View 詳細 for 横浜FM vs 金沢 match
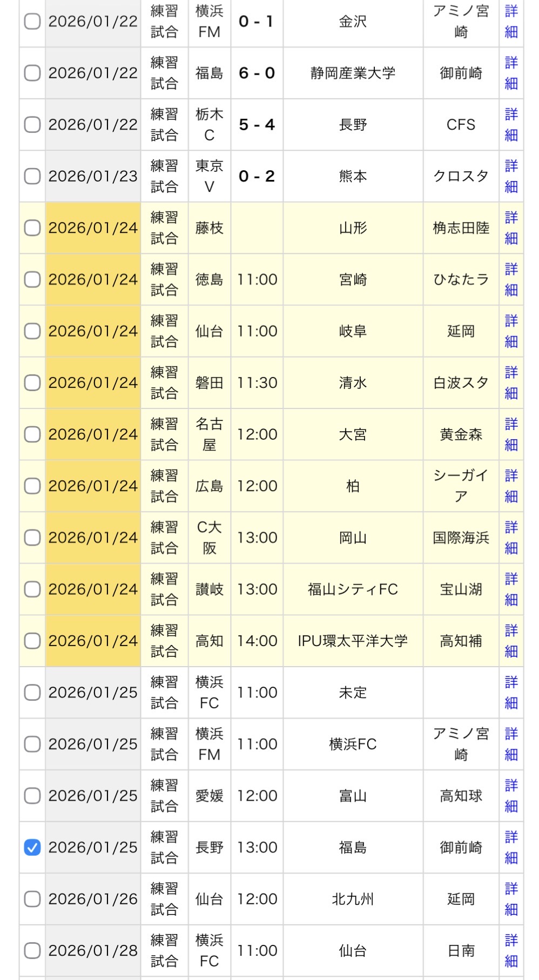Viewport: 539px width, 980px height. click(511, 22)
